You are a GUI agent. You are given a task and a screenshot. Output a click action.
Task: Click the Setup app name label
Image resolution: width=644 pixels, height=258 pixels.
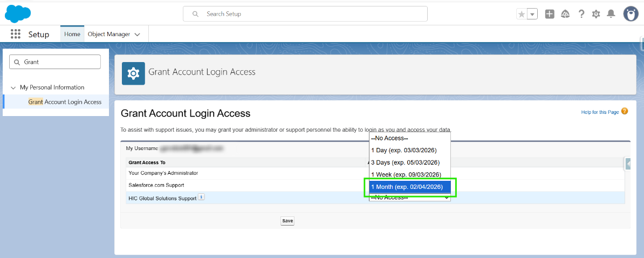coord(39,35)
